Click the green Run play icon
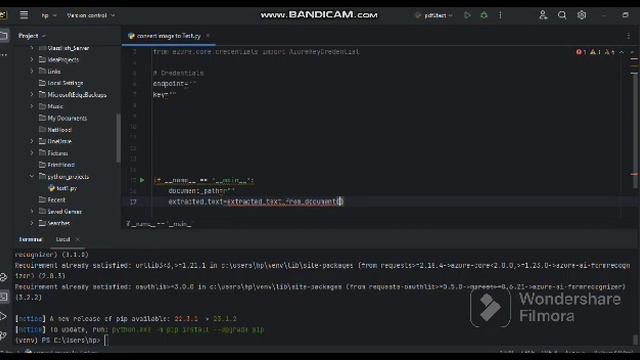 (467, 16)
